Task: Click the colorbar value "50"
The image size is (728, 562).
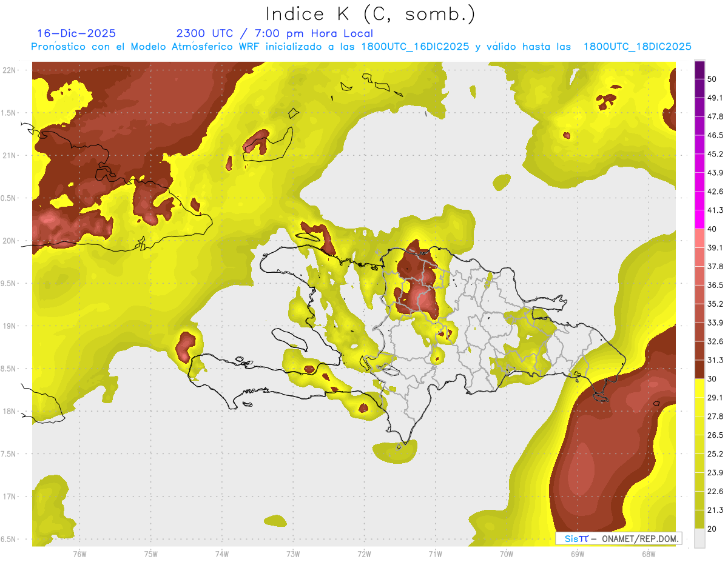Action: (x=712, y=79)
